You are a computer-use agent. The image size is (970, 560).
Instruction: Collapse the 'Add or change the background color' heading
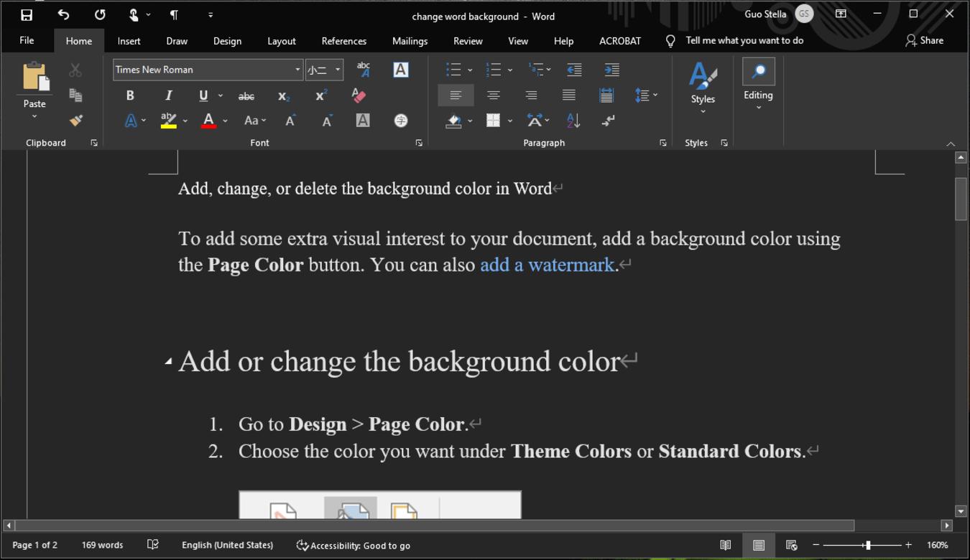click(x=168, y=362)
